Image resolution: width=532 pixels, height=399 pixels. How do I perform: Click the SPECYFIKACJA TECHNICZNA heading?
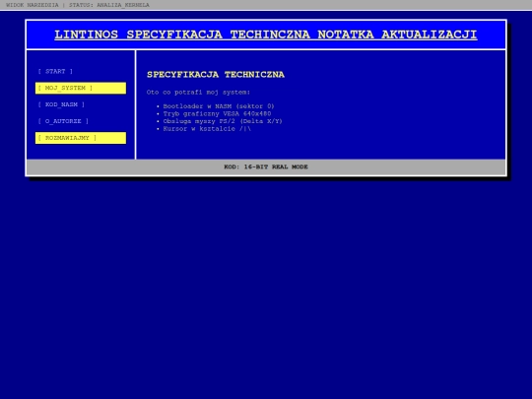[216, 75]
